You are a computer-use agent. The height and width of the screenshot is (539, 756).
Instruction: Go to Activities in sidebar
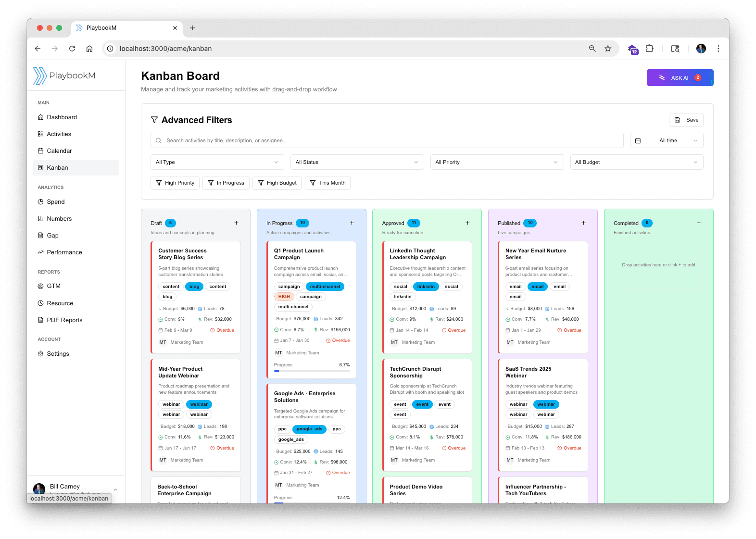coord(76,134)
